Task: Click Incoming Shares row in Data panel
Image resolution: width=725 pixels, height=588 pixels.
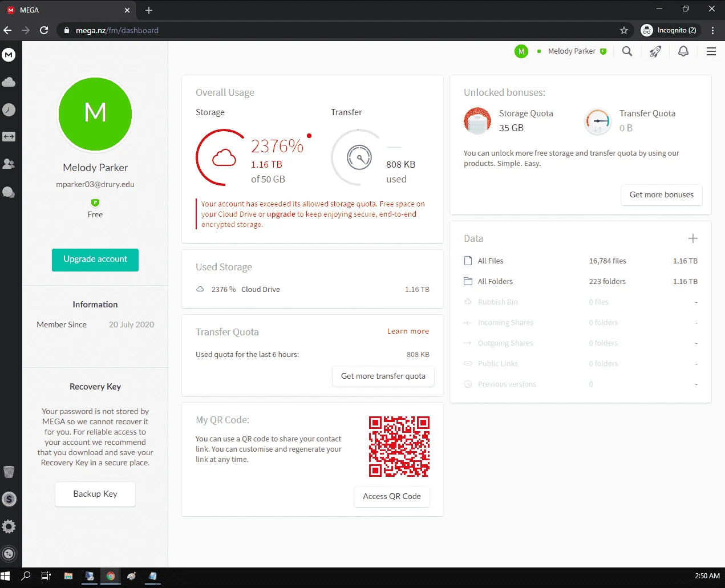Action: coord(581,323)
